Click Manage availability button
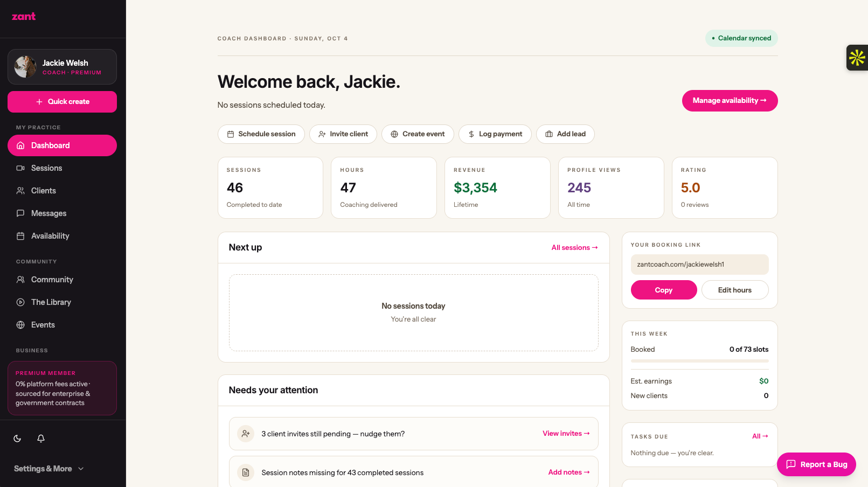 [730, 101]
